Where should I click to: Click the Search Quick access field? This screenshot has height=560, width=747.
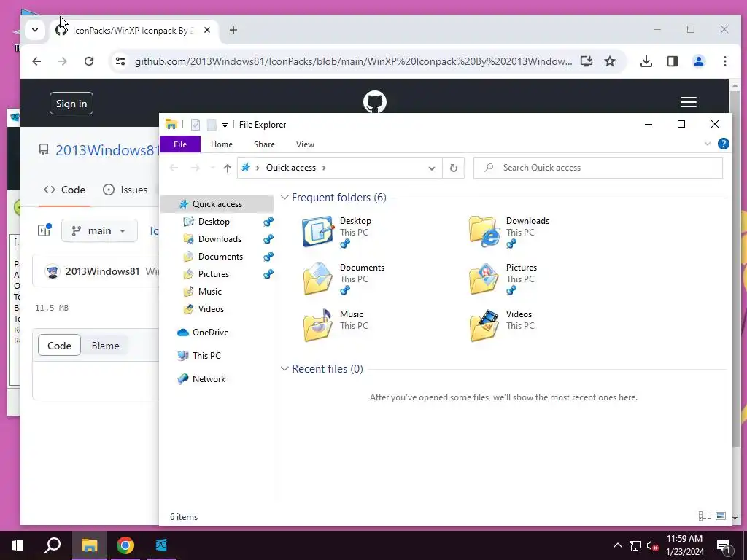coord(598,168)
